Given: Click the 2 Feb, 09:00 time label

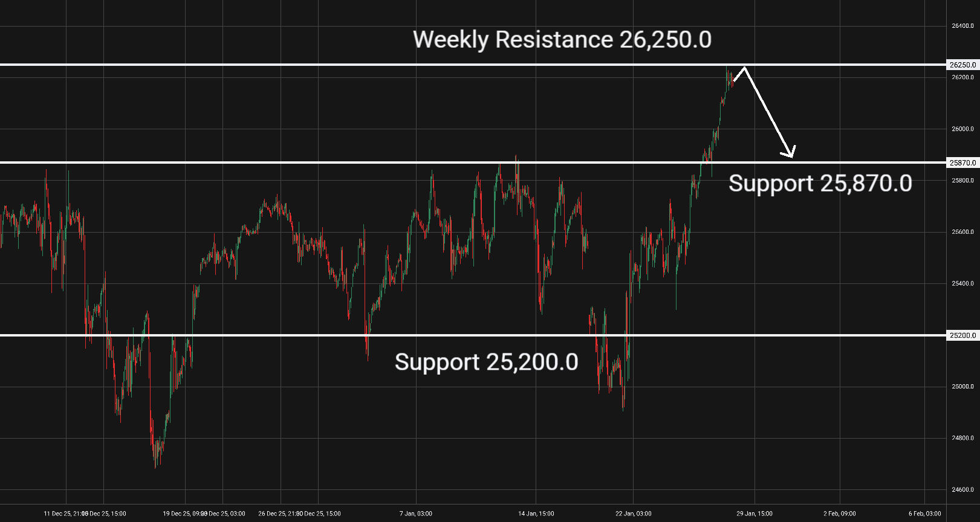Looking at the screenshot, I should pyautogui.click(x=840, y=514).
